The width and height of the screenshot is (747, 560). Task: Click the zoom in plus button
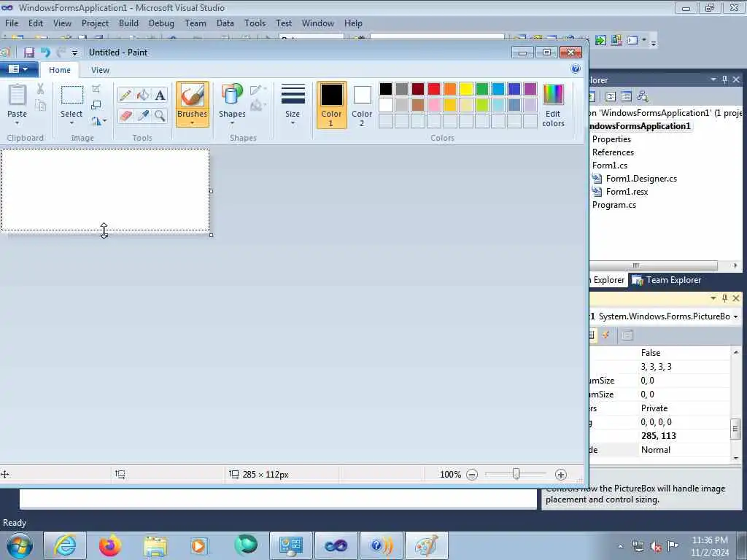tap(561, 474)
